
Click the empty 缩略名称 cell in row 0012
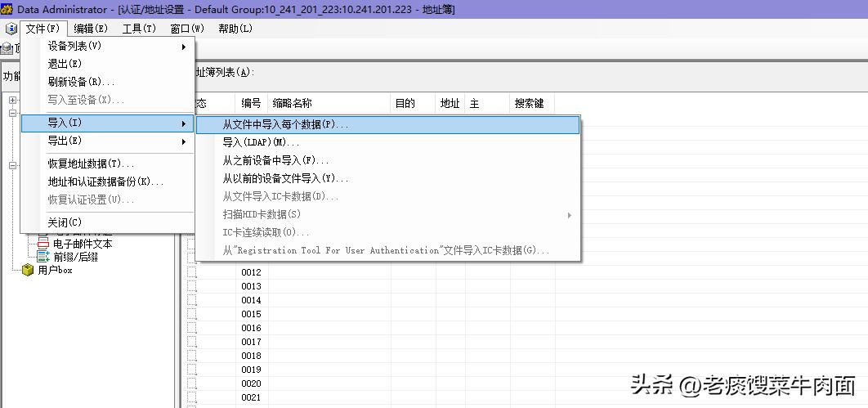tap(329, 272)
